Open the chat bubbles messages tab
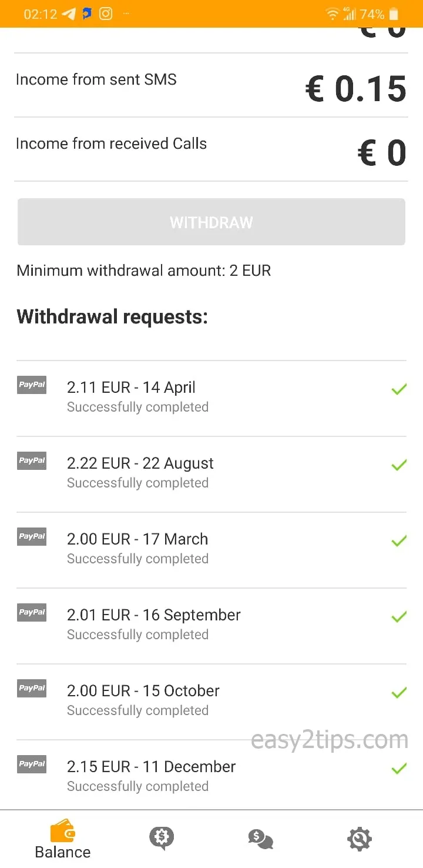This screenshot has width=423, height=868. [x=260, y=839]
